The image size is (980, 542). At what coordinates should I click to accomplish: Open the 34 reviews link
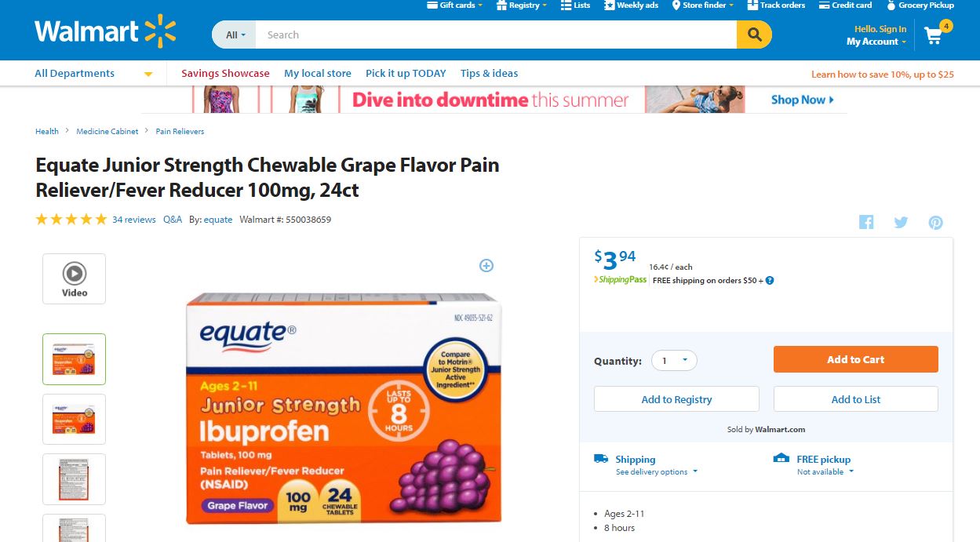(x=134, y=220)
